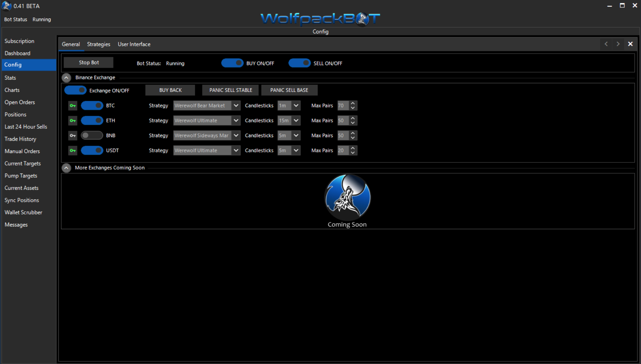Screen dimensions: 641x364
Task: Open the BTC Strategy dropdown
Action: tap(206, 105)
